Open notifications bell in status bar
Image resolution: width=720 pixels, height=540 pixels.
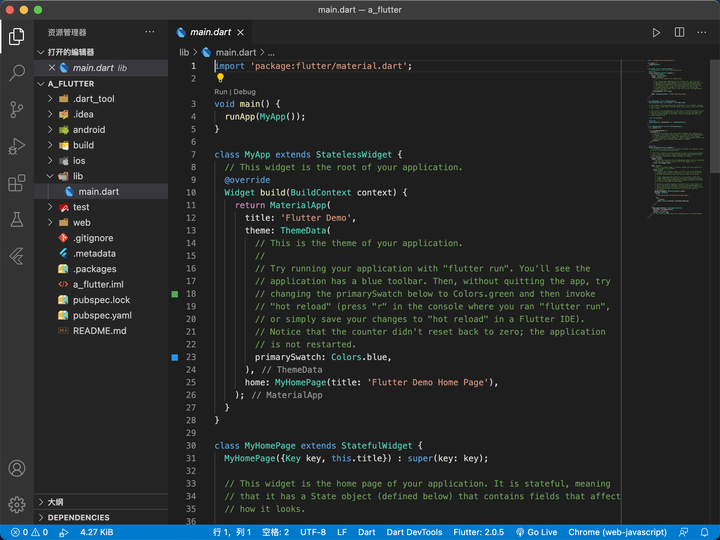[x=704, y=532]
